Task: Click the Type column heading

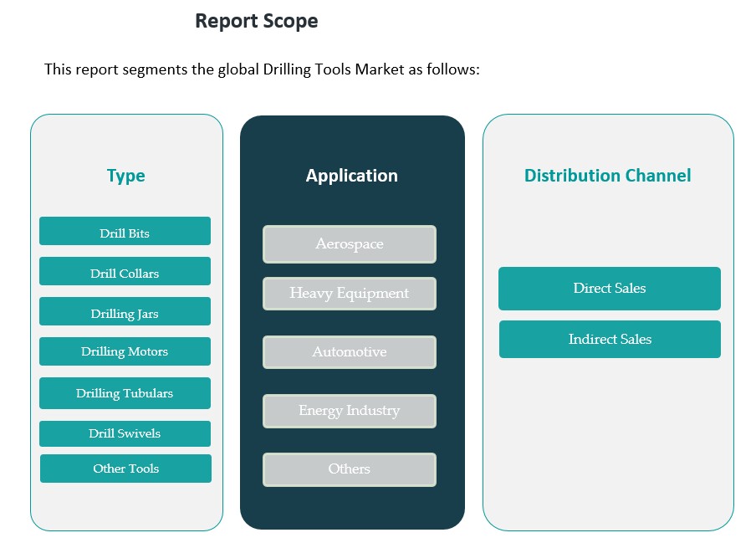Action: [x=125, y=176]
